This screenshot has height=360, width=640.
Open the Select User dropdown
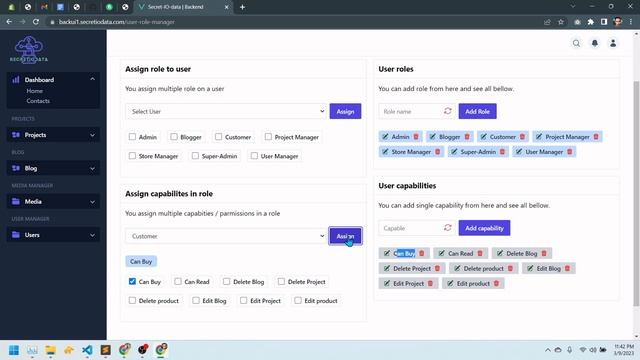coord(226,111)
